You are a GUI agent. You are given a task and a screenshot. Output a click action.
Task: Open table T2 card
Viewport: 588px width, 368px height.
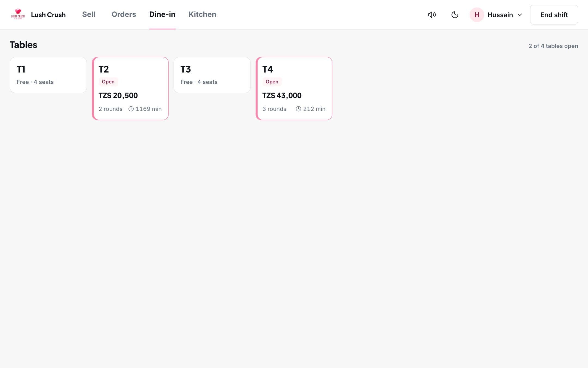(x=130, y=88)
